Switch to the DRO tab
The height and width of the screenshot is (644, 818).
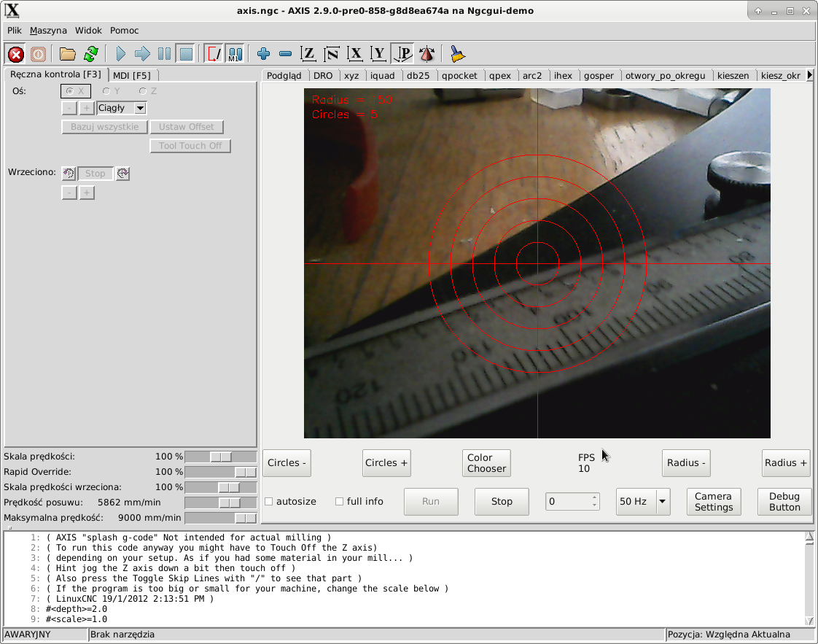coord(323,76)
